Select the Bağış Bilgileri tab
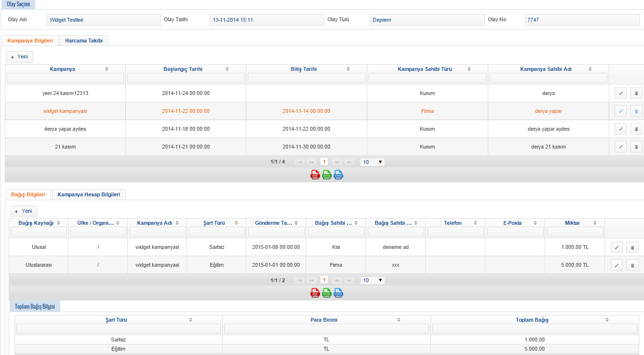The image size is (644, 355). (x=28, y=194)
